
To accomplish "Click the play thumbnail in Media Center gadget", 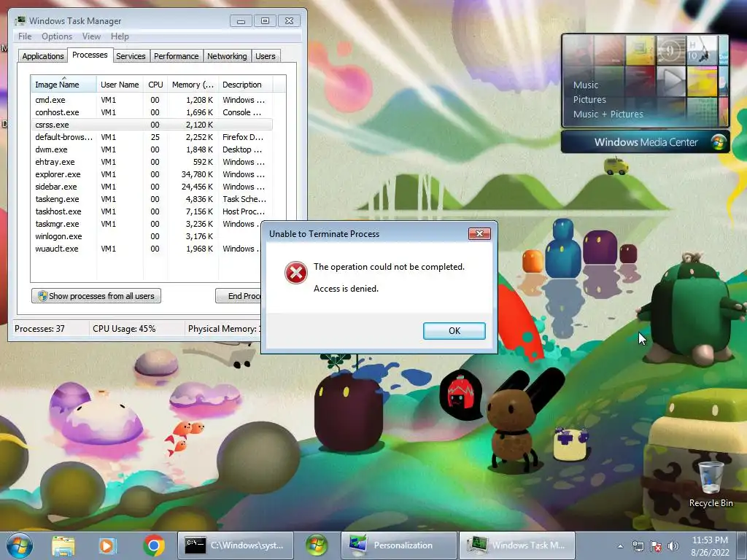I will click(x=671, y=81).
